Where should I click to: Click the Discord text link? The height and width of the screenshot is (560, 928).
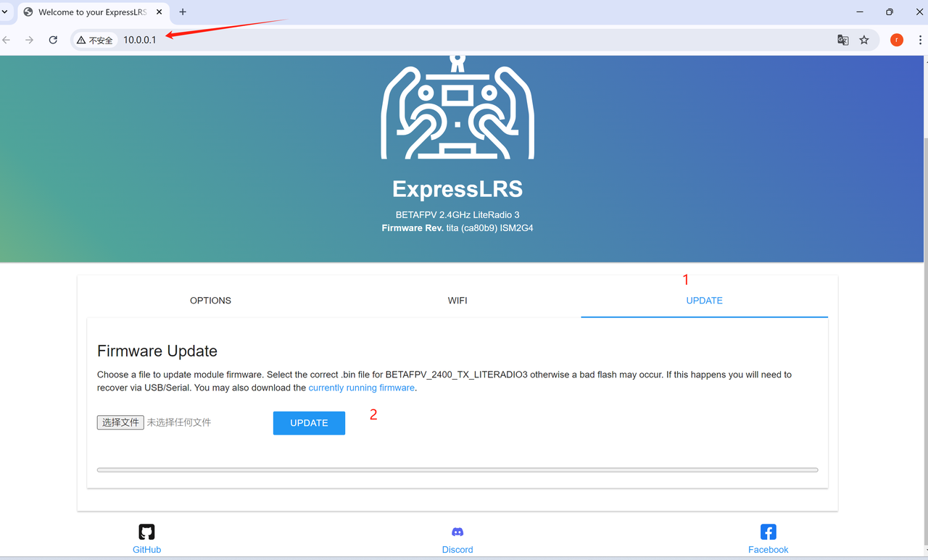point(457,550)
